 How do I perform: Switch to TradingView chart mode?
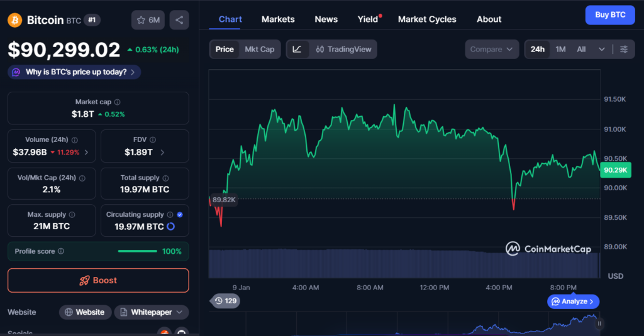tap(343, 49)
